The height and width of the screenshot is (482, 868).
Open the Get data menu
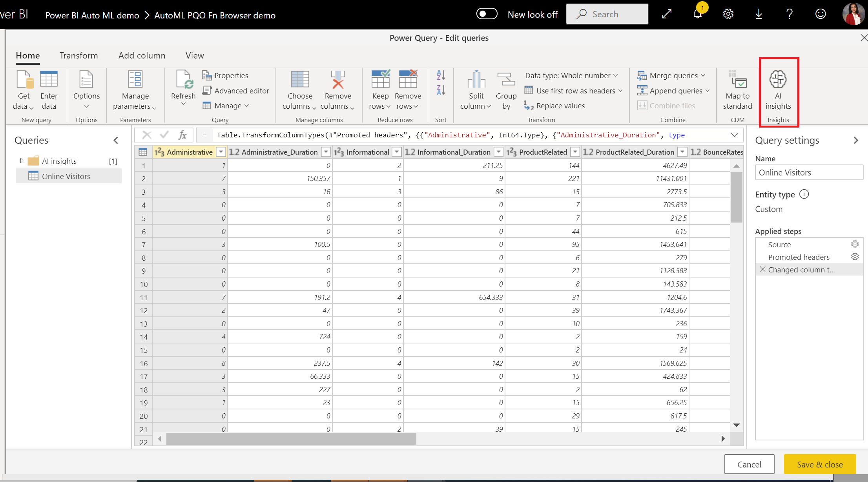24,90
